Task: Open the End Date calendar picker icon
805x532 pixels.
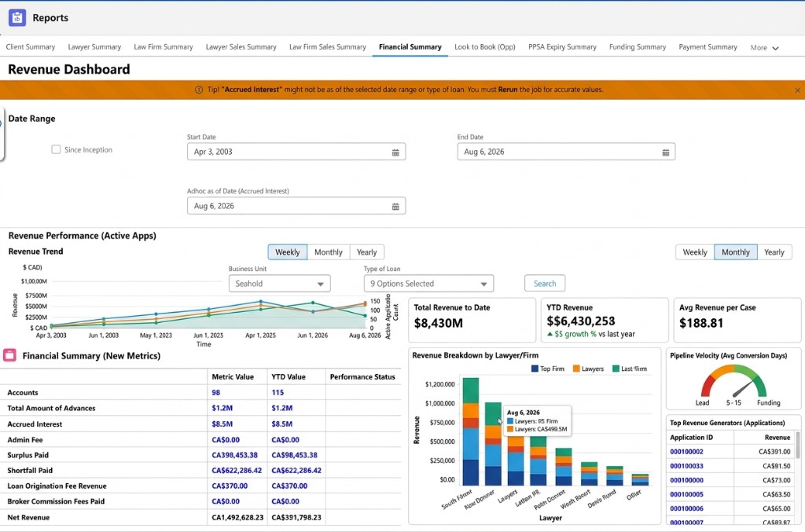Action: click(665, 152)
